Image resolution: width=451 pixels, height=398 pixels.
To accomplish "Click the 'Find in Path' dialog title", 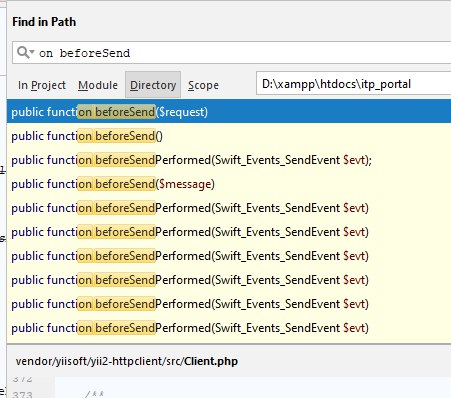I will 44,22.
